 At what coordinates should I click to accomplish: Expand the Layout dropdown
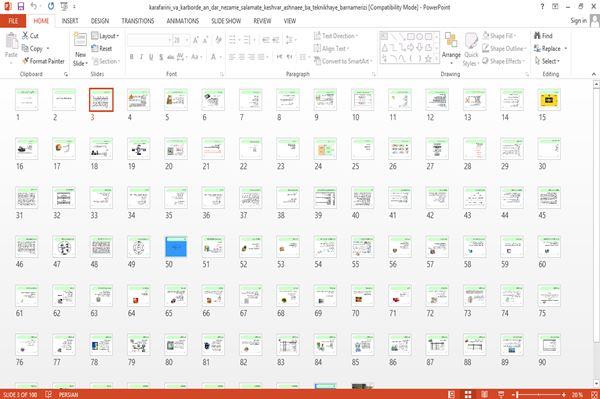point(105,36)
